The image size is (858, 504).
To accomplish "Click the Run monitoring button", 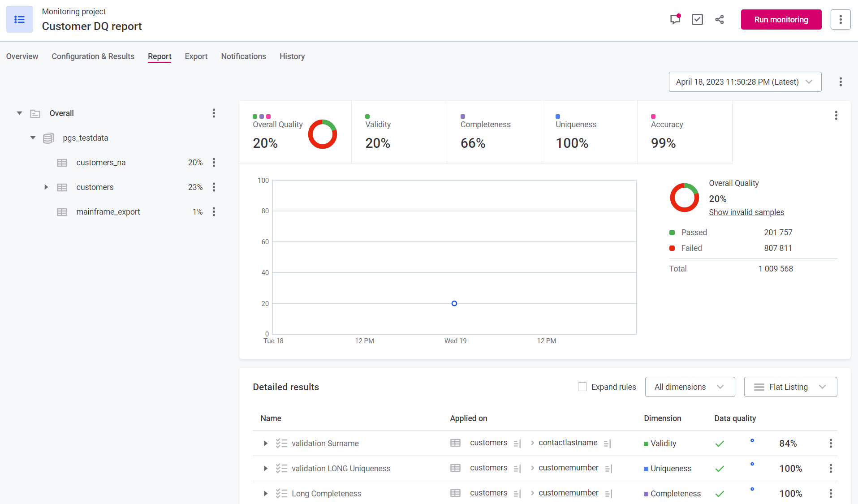I will (x=780, y=19).
